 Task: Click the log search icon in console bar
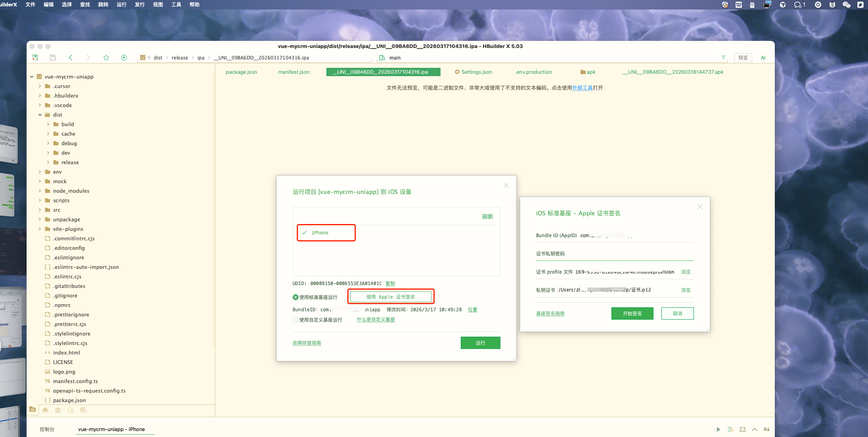coord(730,429)
